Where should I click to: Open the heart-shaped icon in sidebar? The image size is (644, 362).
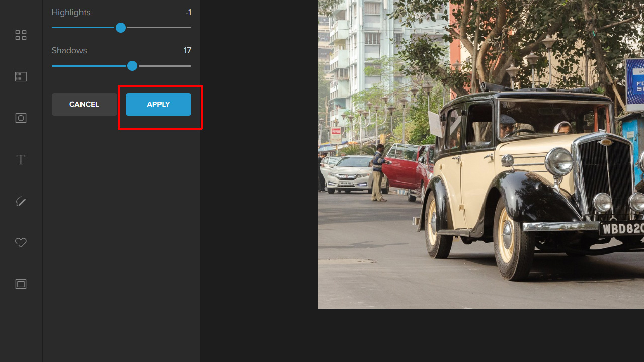pyautogui.click(x=21, y=243)
